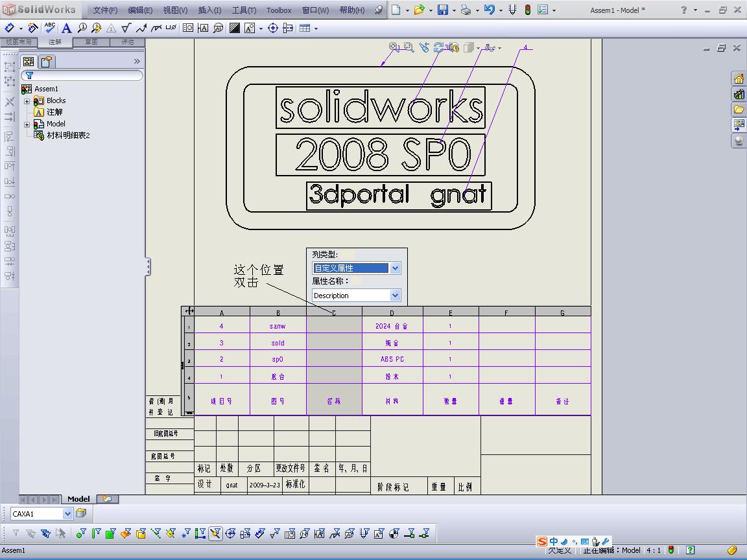Select the Datum Feature tool
Image resolution: width=747 pixels, height=560 pixels.
click(x=203, y=29)
